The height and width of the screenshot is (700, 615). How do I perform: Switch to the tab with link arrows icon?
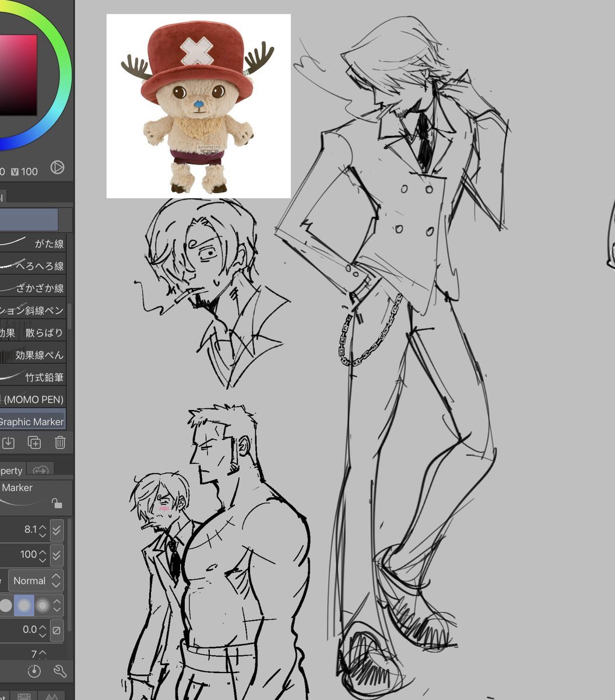tap(40, 470)
